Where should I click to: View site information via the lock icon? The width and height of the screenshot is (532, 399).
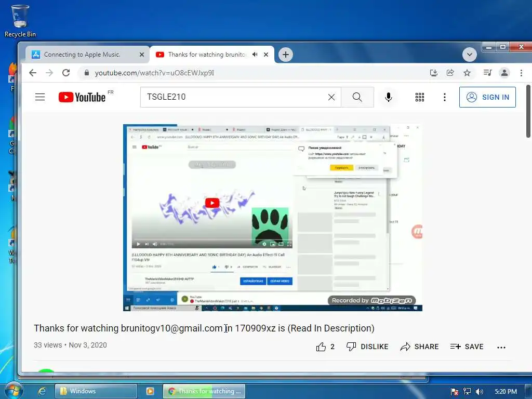pyautogui.click(x=87, y=73)
